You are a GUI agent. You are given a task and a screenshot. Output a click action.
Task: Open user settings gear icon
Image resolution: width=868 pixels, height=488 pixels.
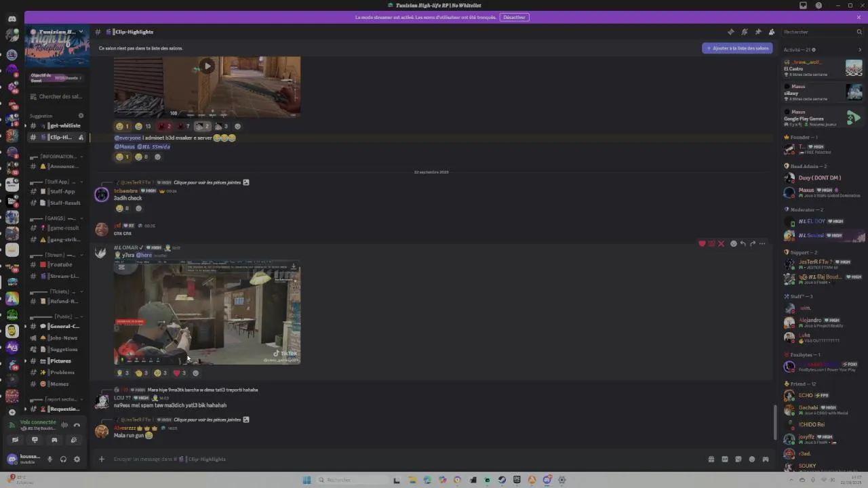[x=77, y=459]
